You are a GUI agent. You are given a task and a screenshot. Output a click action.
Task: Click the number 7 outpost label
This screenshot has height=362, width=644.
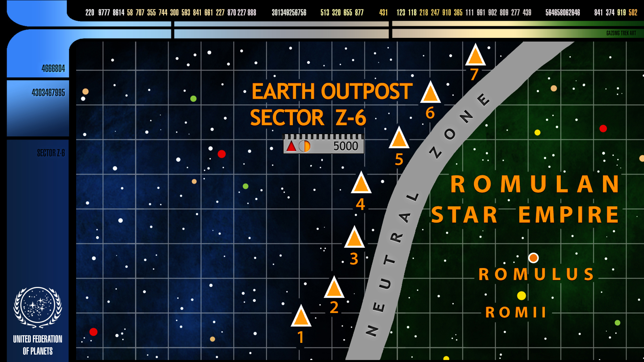click(474, 74)
